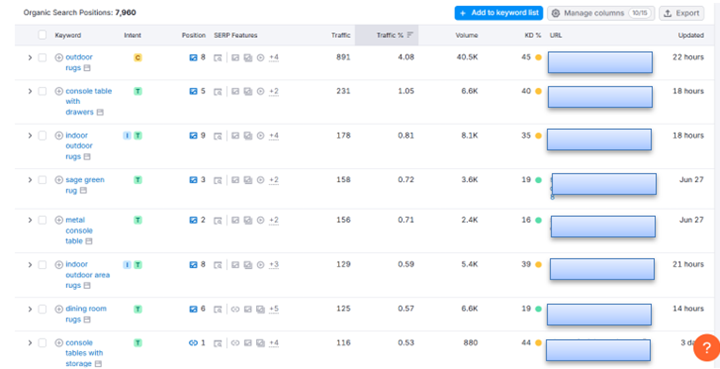Click SERP source icon in console table with drawers row
720x369 pixels.
tap(218, 92)
